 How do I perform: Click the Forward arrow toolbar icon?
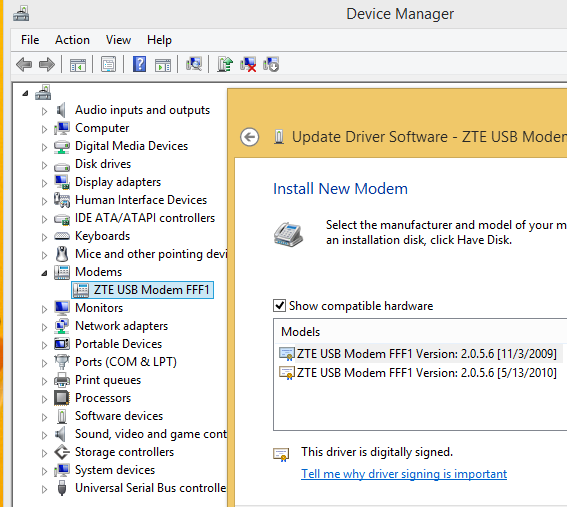47,65
